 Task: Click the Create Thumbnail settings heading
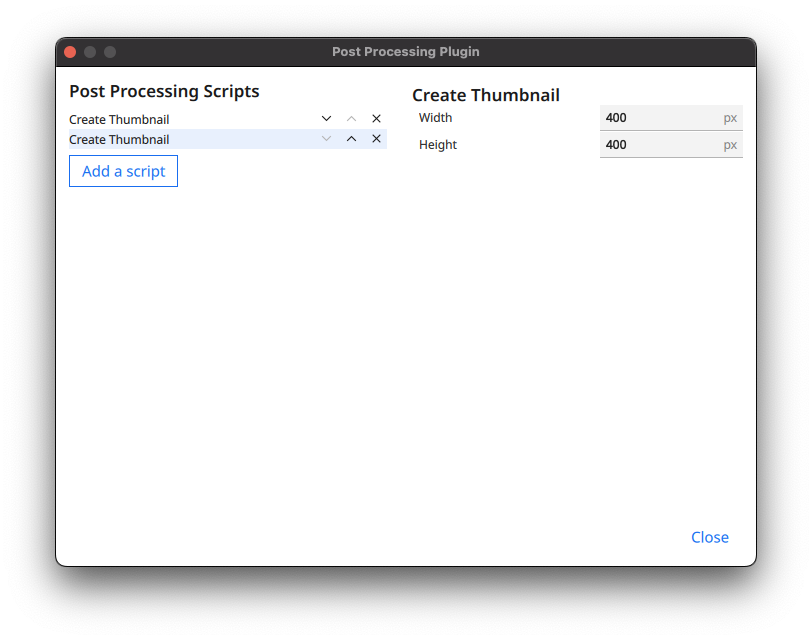[x=486, y=95]
